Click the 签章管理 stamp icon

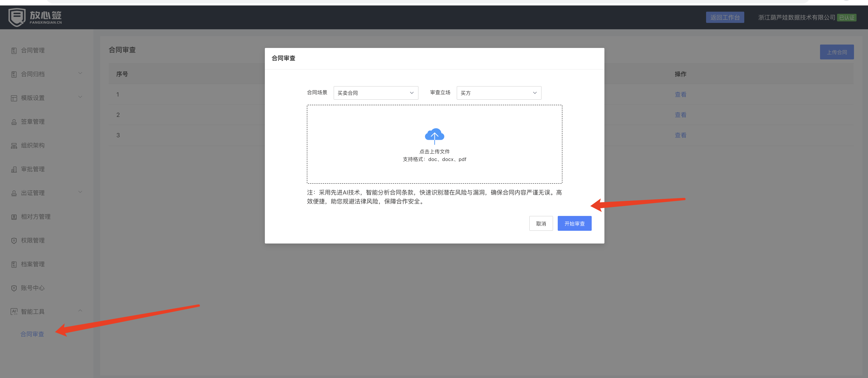(14, 122)
